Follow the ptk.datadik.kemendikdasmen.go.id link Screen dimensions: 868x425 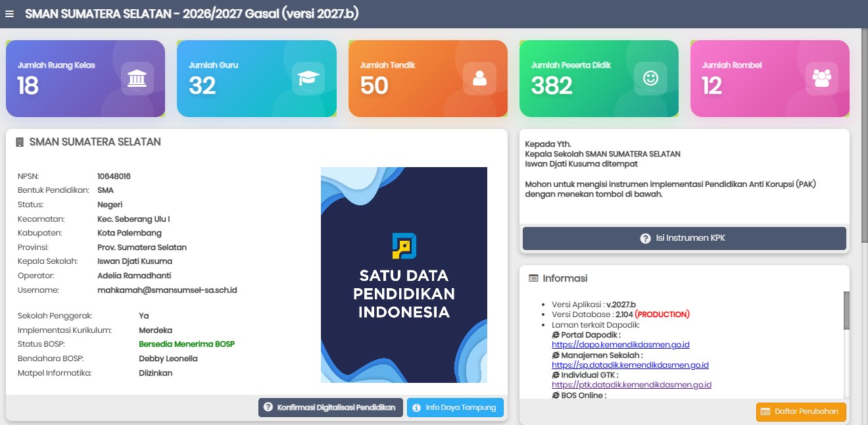pyautogui.click(x=631, y=385)
